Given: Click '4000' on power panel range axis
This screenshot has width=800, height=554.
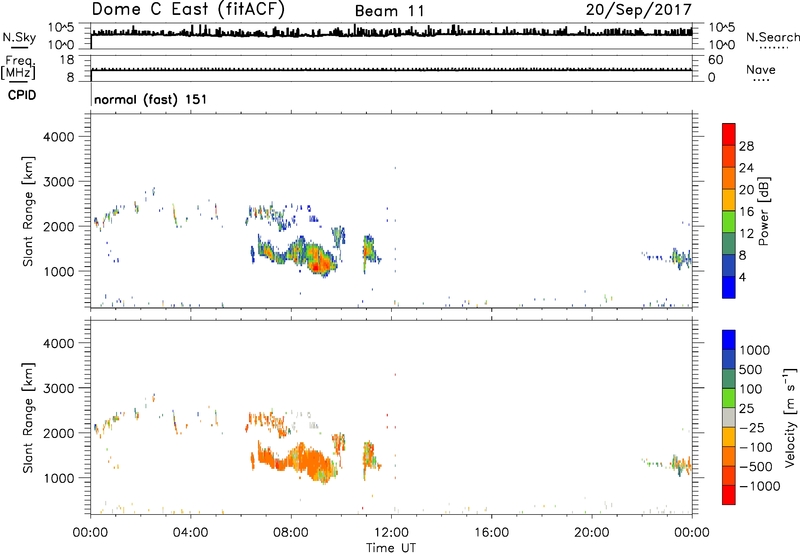Looking at the screenshot, I should click(x=59, y=137).
